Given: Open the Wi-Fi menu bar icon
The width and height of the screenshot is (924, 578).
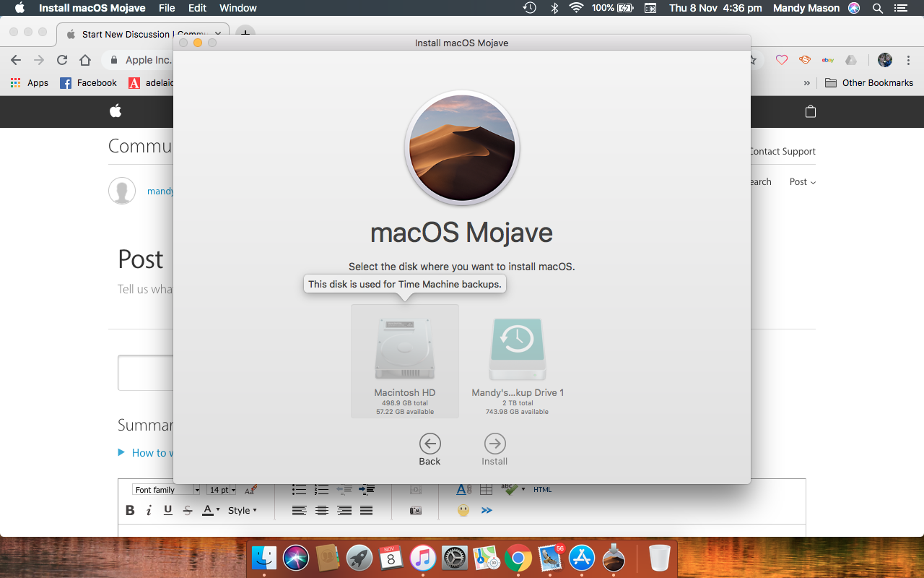Looking at the screenshot, I should (x=576, y=8).
